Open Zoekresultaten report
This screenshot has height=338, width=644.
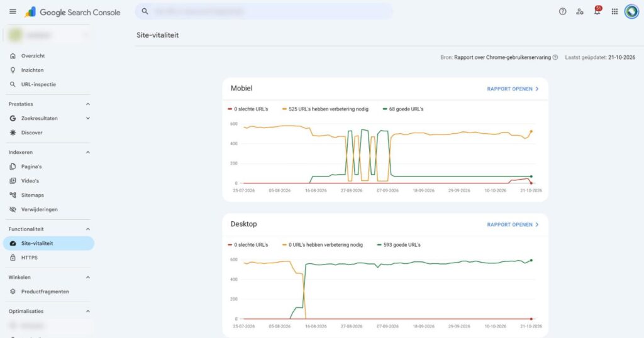[x=40, y=119]
